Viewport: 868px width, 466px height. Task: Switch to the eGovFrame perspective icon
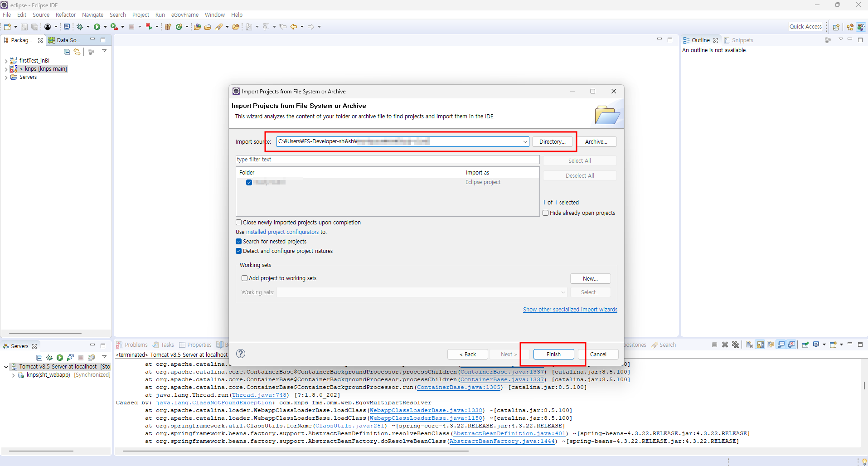(861, 27)
